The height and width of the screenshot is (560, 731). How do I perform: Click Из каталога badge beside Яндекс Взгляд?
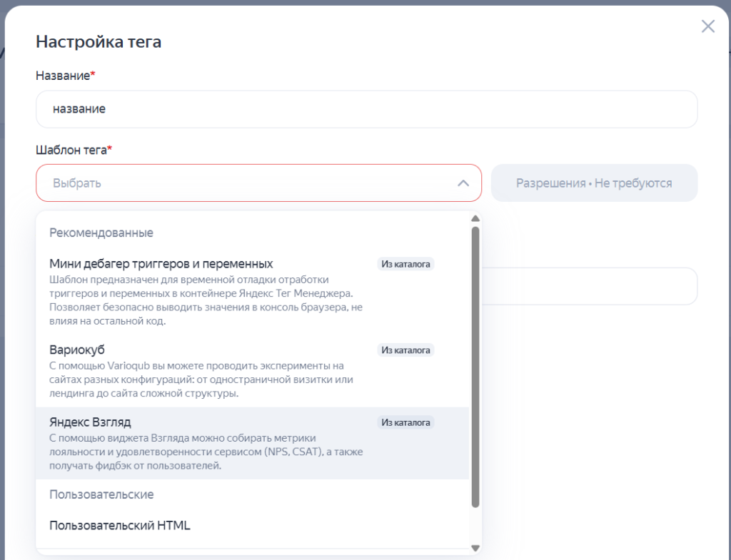405,422
